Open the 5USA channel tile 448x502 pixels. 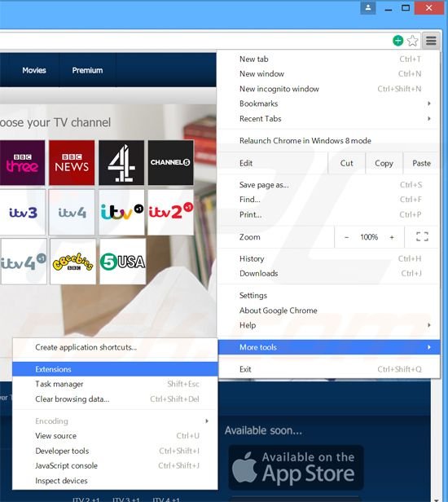click(x=122, y=262)
